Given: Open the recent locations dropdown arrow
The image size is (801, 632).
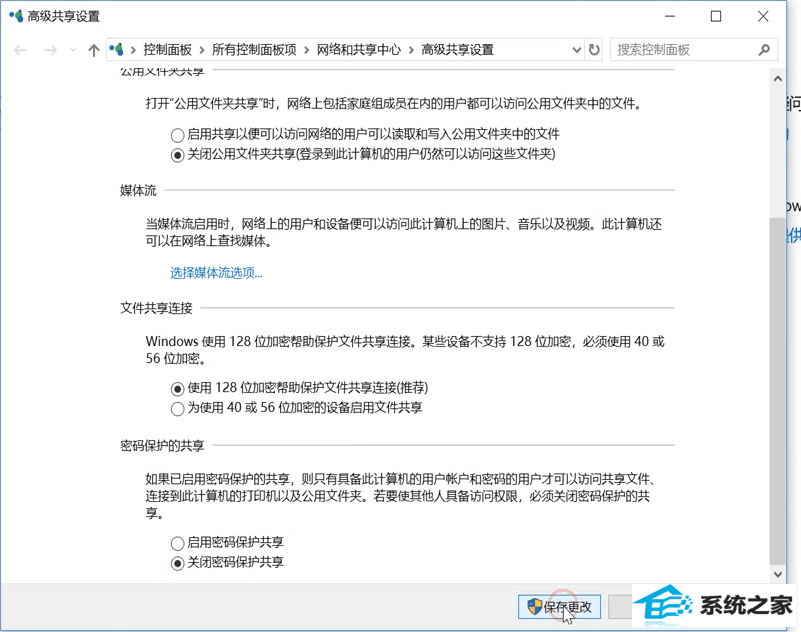Looking at the screenshot, I should pos(73,50).
